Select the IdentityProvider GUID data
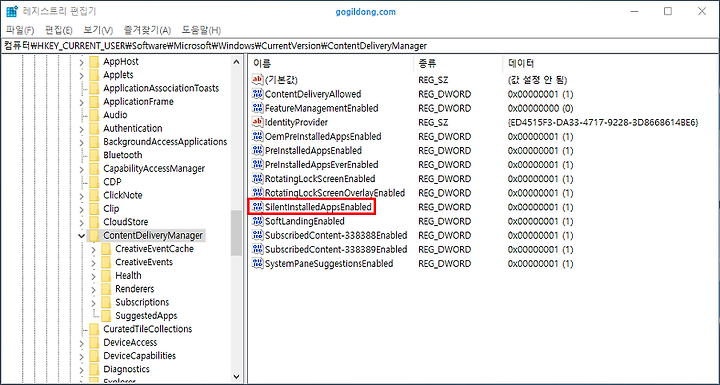 (603, 122)
